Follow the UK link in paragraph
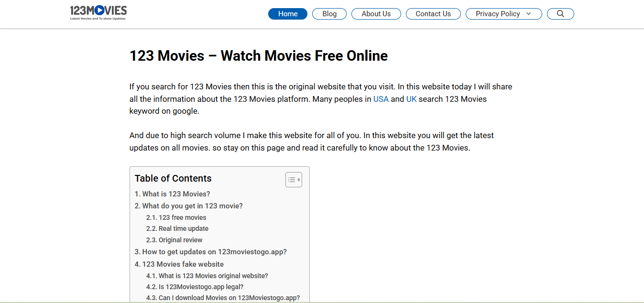This screenshot has height=303, width=644. pyautogui.click(x=411, y=99)
